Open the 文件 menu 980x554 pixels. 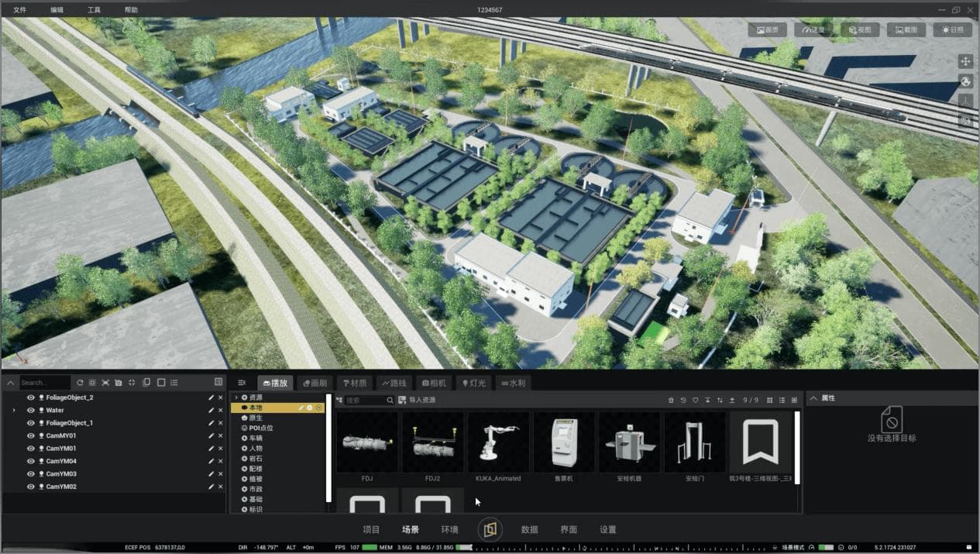pos(19,10)
